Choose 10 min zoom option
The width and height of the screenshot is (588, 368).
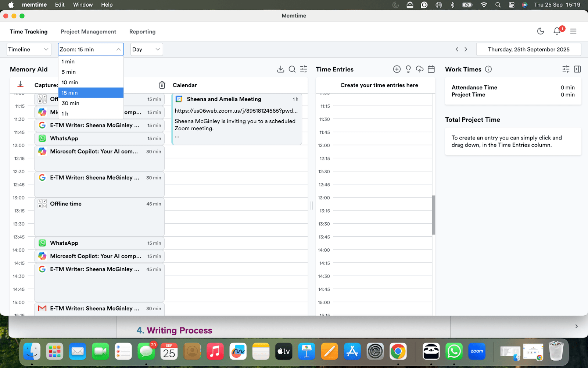91,82
